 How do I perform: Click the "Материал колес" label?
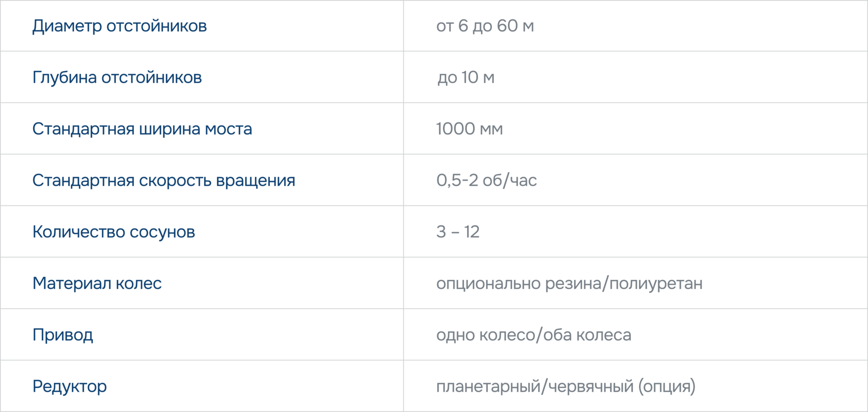click(97, 283)
